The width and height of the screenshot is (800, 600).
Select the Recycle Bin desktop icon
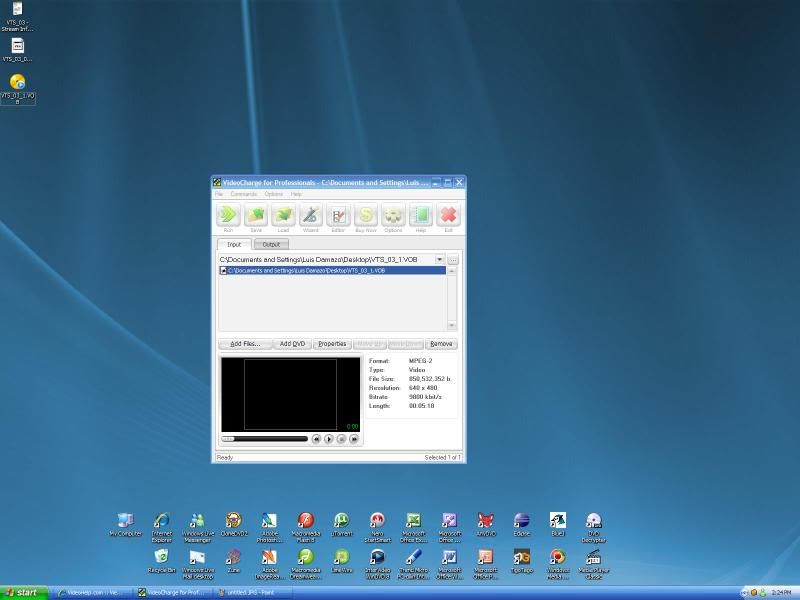162,561
